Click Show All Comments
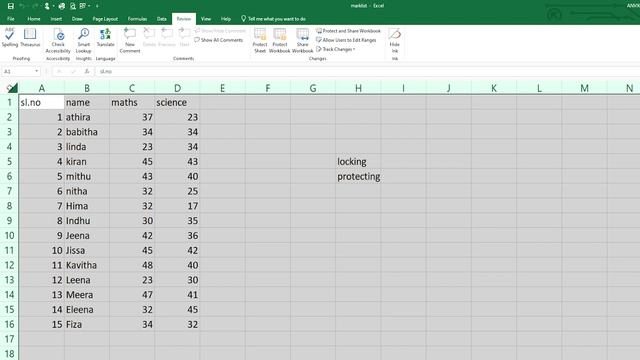The width and height of the screenshot is (640, 360). click(x=218, y=40)
